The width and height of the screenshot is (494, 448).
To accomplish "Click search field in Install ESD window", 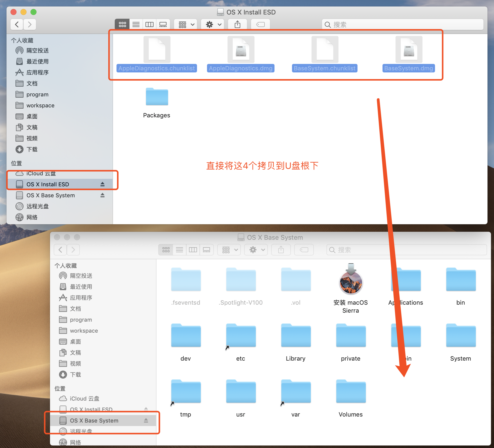I will (402, 24).
